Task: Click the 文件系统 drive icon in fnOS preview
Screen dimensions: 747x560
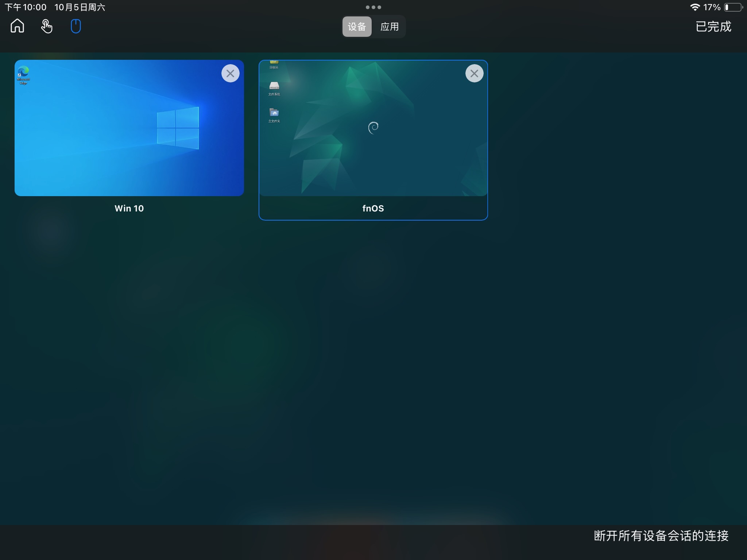Action: pyautogui.click(x=274, y=86)
